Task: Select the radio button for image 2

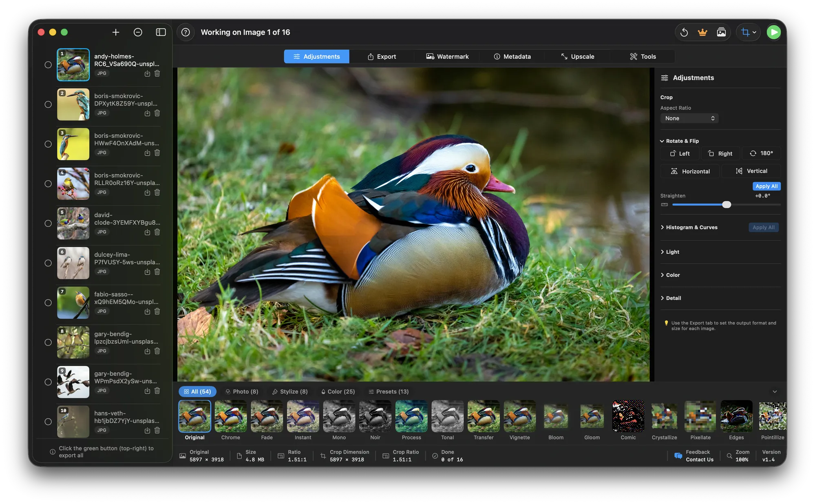Action: coord(47,104)
